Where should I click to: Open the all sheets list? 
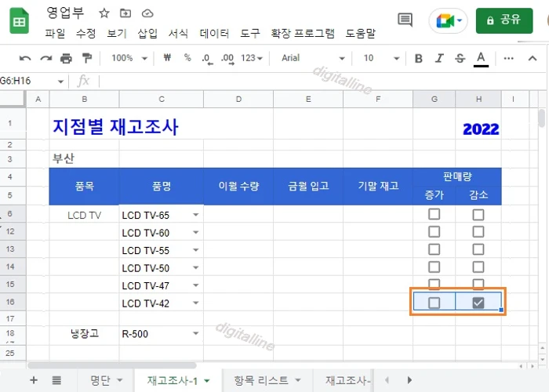click(56, 379)
